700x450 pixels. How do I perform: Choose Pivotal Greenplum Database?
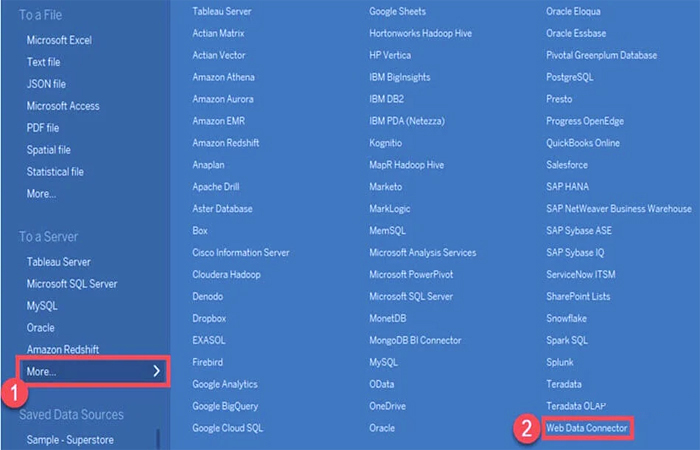[601, 55]
